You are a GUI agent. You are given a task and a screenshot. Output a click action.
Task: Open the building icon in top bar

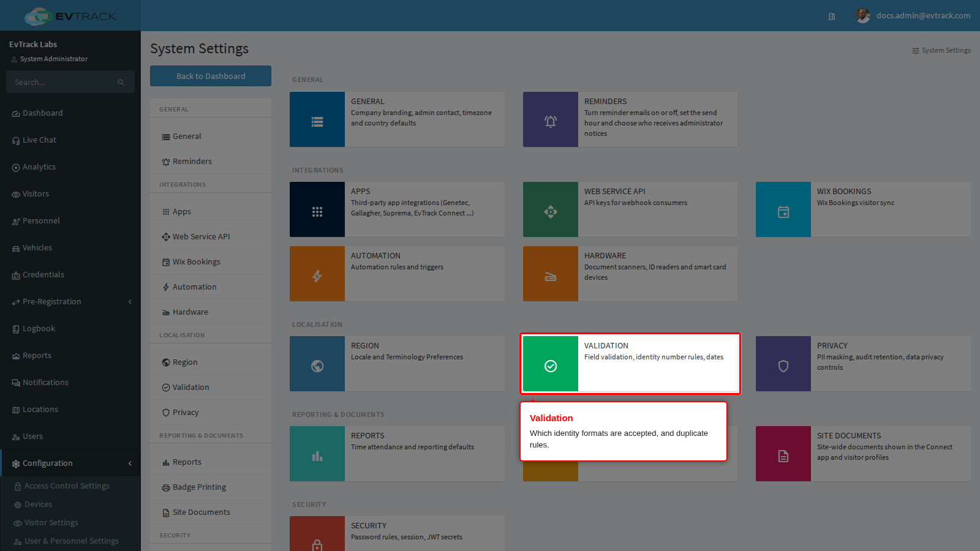pyautogui.click(x=832, y=17)
